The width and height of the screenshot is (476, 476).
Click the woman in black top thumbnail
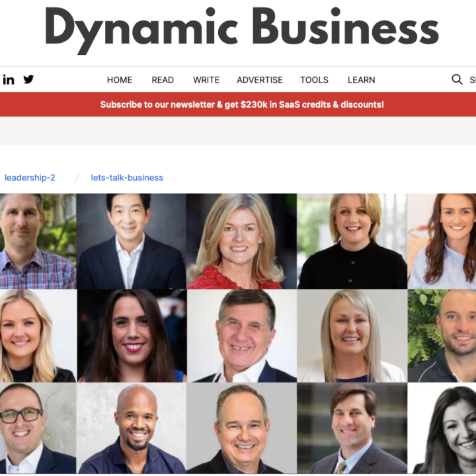coord(352,241)
